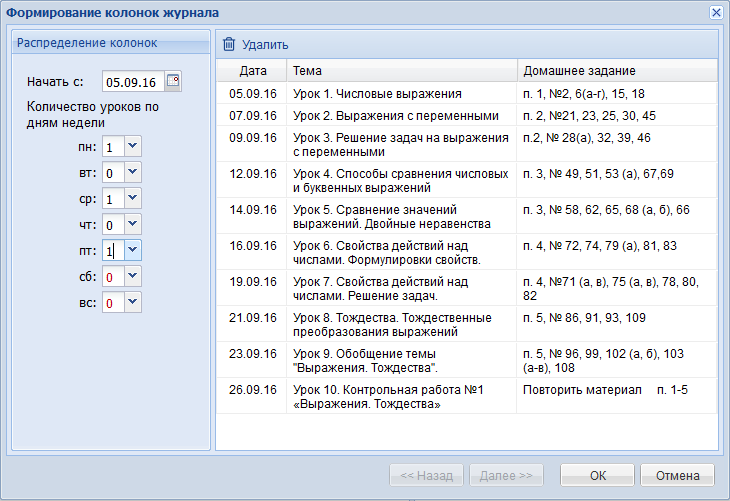Open the calendar date picker icon

(173, 82)
